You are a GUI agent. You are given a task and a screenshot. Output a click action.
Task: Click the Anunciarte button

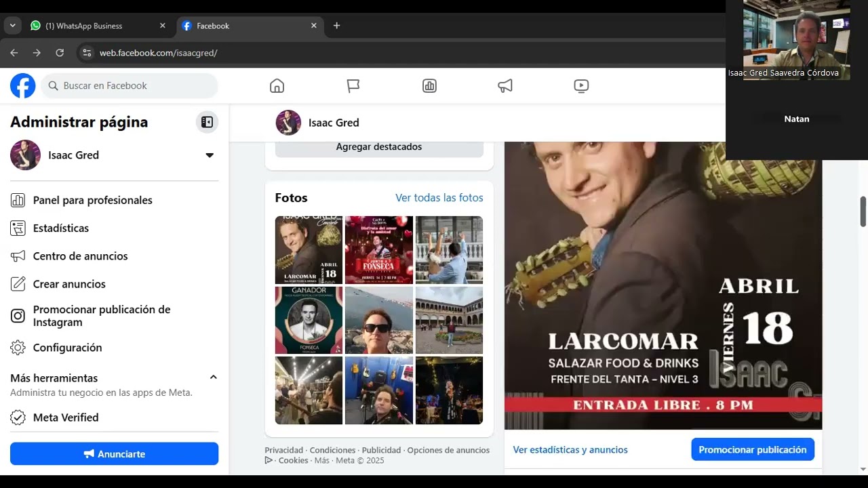pyautogui.click(x=114, y=453)
